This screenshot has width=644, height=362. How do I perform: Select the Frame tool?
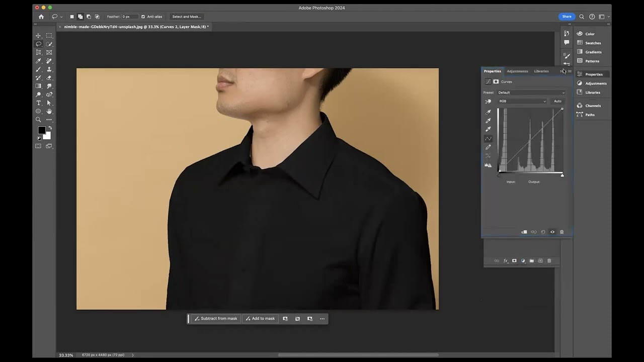pyautogui.click(x=49, y=52)
